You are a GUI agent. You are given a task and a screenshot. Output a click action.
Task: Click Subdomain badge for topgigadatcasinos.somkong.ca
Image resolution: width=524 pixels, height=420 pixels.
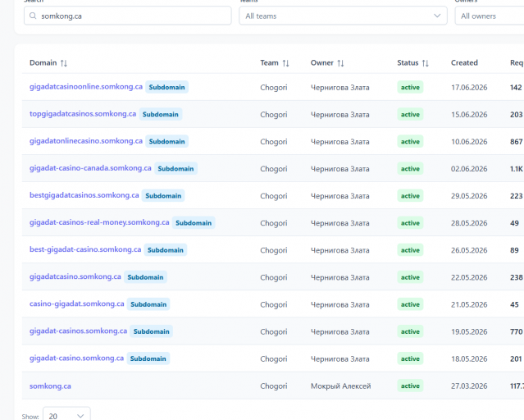click(161, 114)
